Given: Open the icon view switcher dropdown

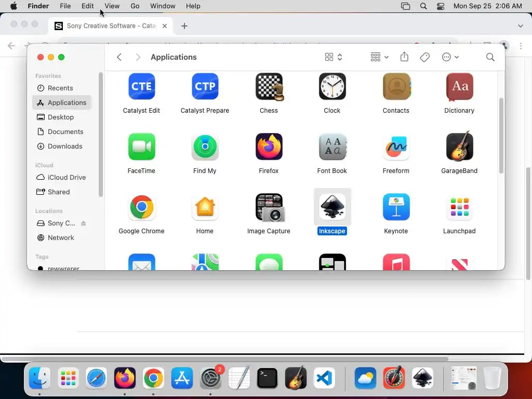Looking at the screenshot, I should [x=334, y=57].
